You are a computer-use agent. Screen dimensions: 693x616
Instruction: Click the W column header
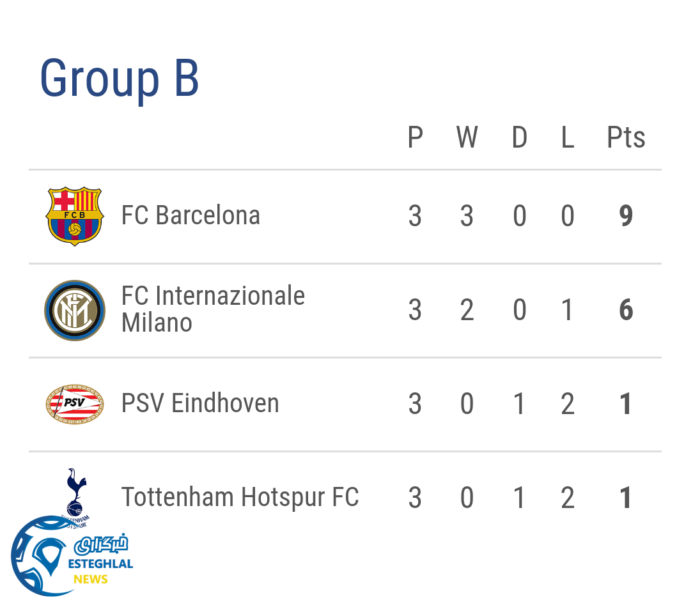(x=467, y=137)
